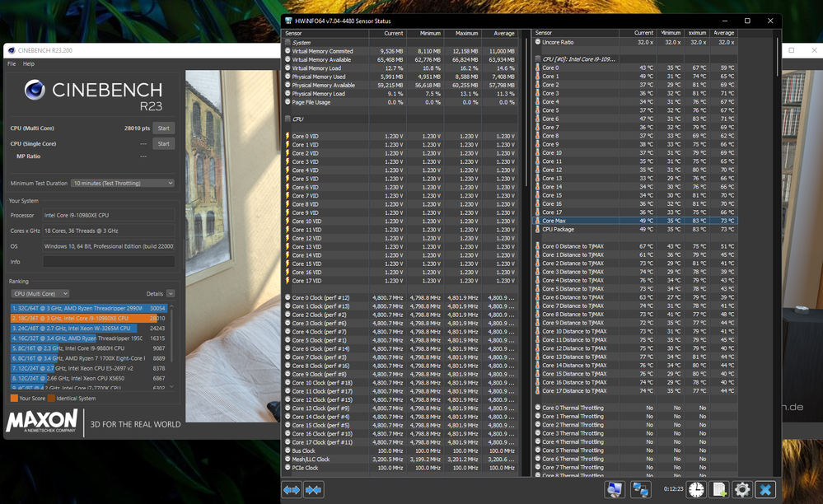Click the rendered room preview image in Cinebench

tap(232, 246)
